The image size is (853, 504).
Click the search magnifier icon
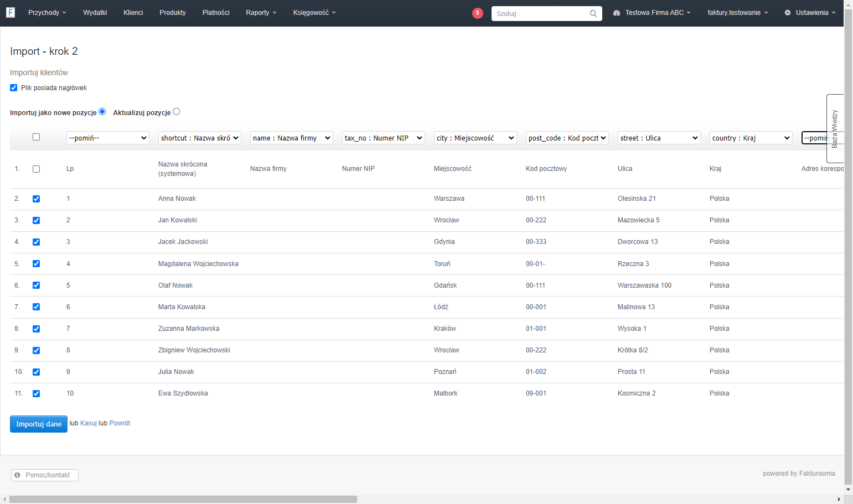coord(593,14)
